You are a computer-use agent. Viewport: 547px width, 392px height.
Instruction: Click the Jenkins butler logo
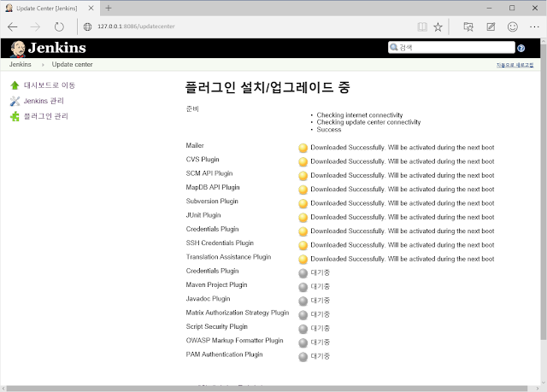[18, 49]
